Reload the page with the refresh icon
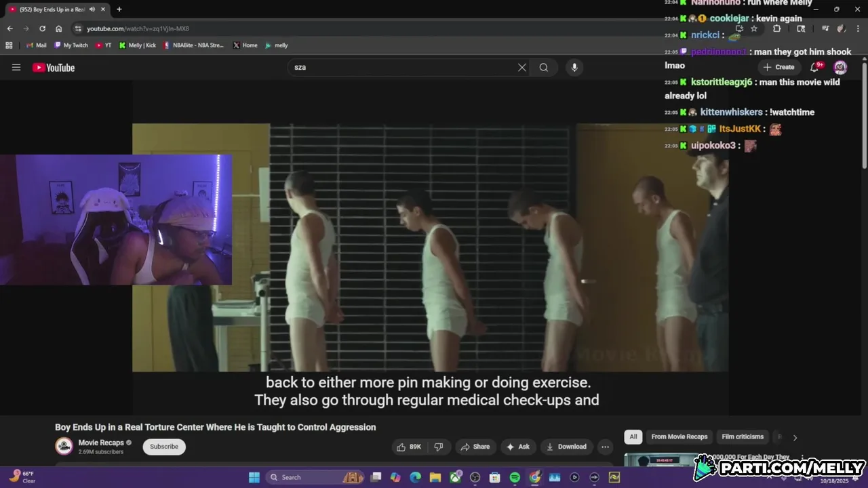Viewport: 868px width, 488px height. click(42, 28)
